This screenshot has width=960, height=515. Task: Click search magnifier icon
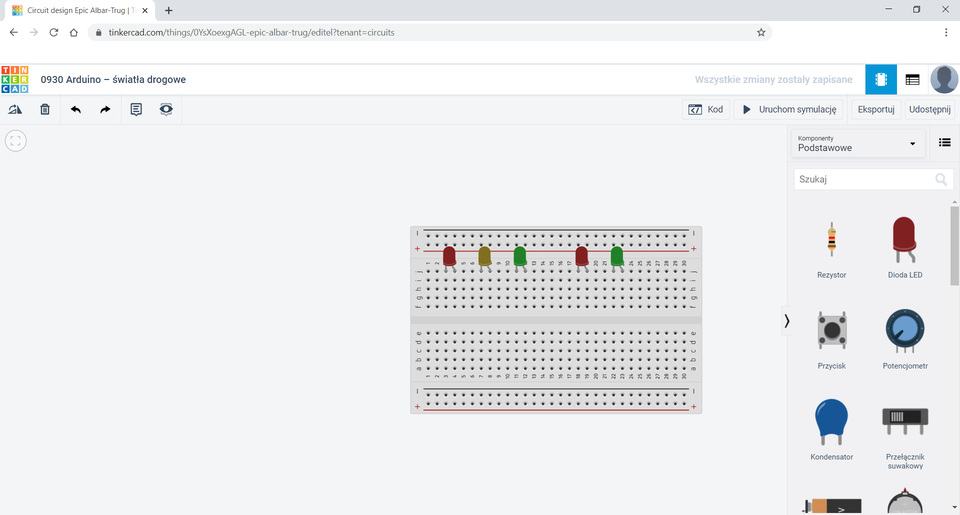(941, 179)
